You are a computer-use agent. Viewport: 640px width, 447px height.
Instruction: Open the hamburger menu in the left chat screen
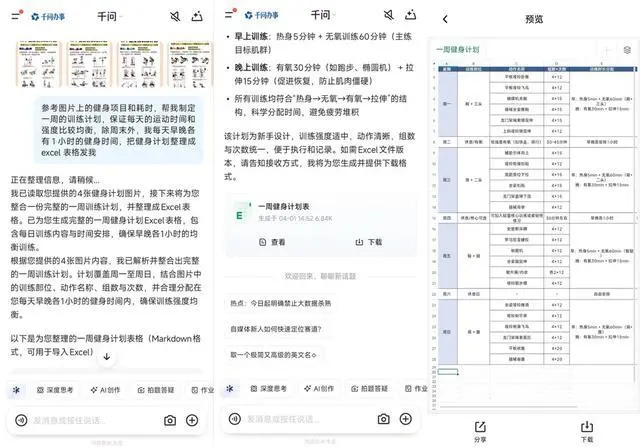tap(17, 16)
